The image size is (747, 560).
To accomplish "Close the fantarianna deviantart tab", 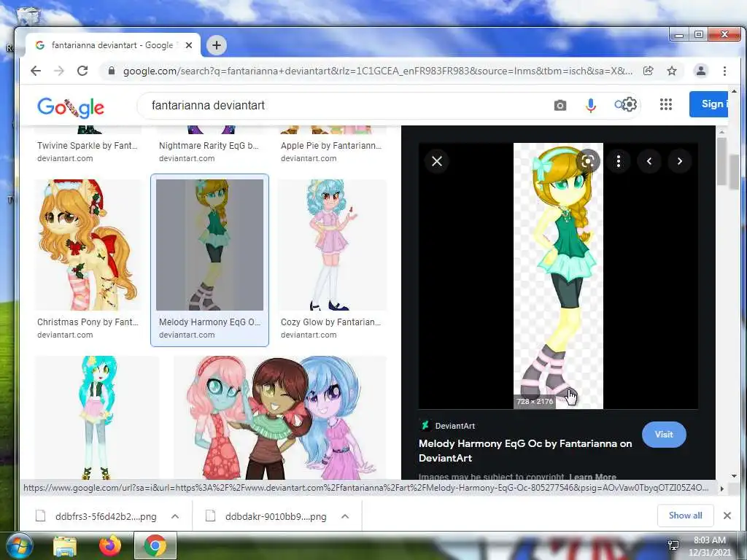I will 189,45.
